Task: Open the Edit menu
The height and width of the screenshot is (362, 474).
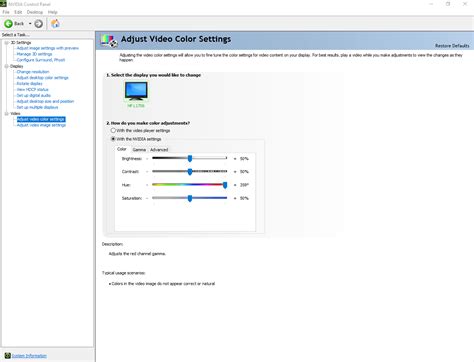Action: (18, 12)
